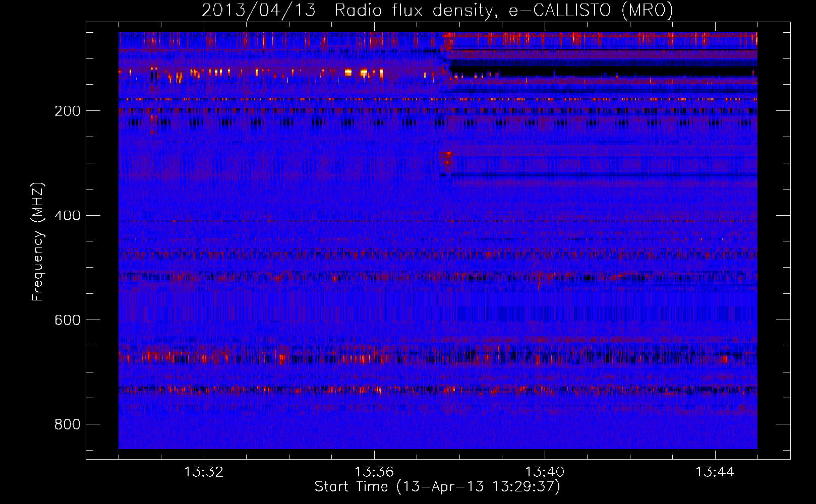The height and width of the screenshot is (504, 816).
Task: Select the 'Frequency (MHZ)' y-axis label
Action: click(38, 241)
